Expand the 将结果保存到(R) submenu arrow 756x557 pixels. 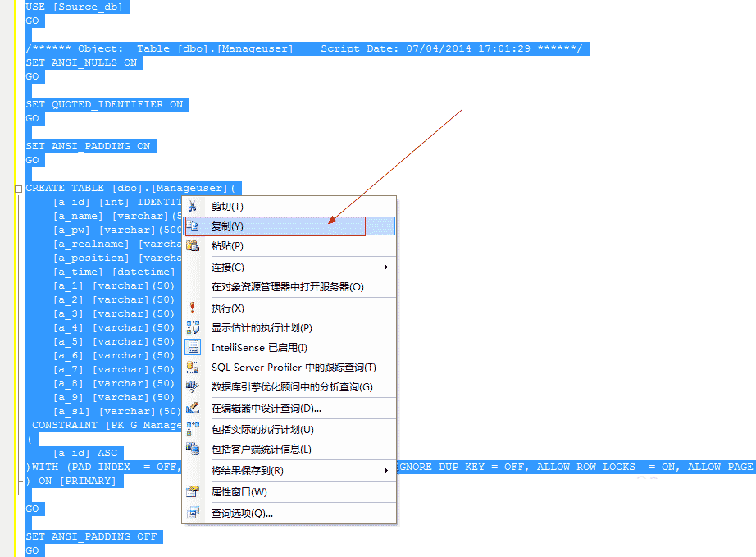click(385, 471)
